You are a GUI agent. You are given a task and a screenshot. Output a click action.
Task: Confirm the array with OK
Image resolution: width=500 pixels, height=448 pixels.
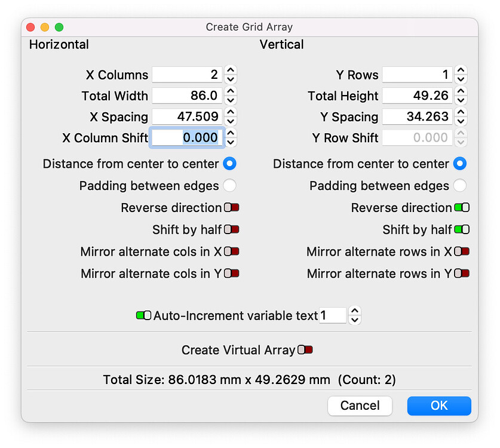tap(439, 406)
